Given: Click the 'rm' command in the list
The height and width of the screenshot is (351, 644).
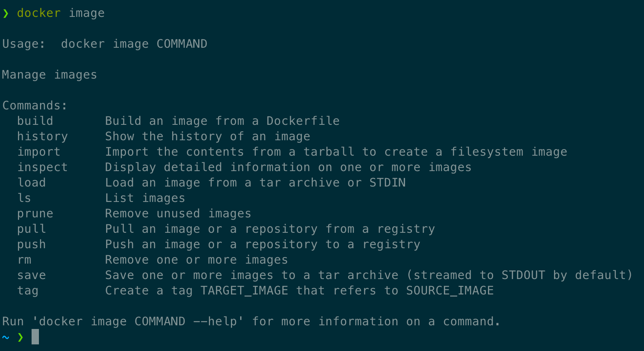Looking at the screenshot, I should tap(24, 260).
